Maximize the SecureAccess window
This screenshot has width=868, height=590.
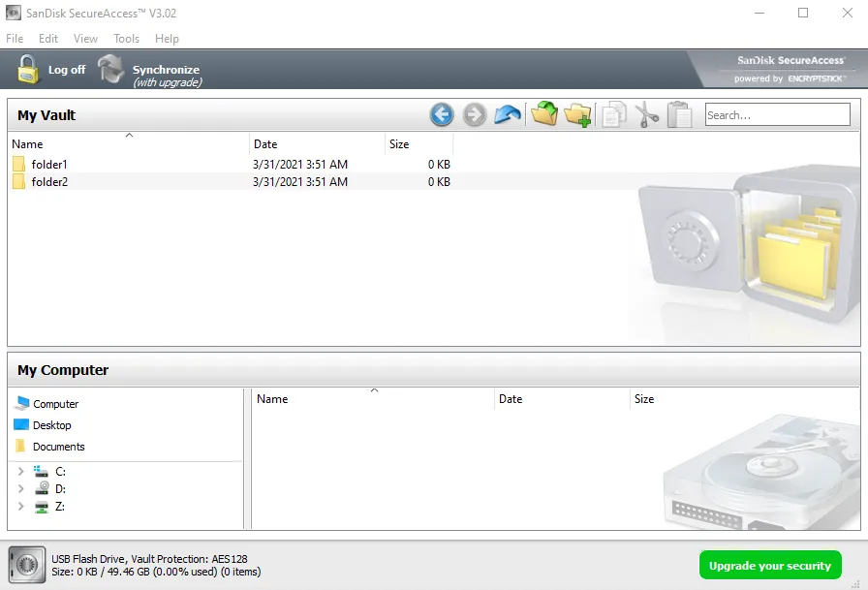pyautogui.click(x=803, y=13)
